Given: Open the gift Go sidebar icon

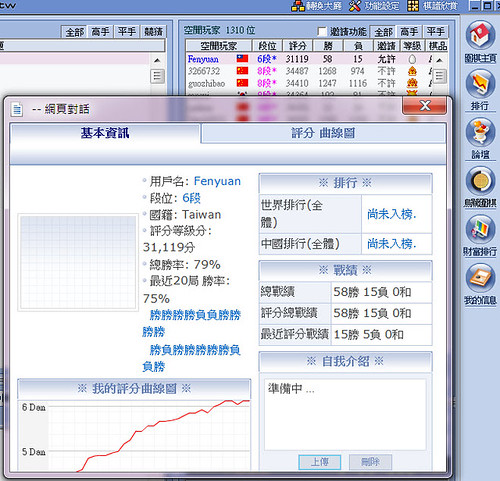Looking at the screenshot, I should coord(480,181).
